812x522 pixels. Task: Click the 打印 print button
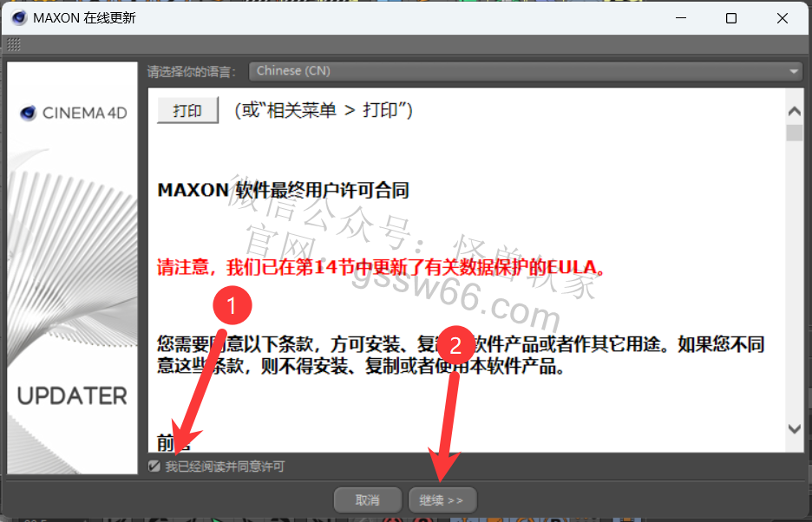(187, 110)
